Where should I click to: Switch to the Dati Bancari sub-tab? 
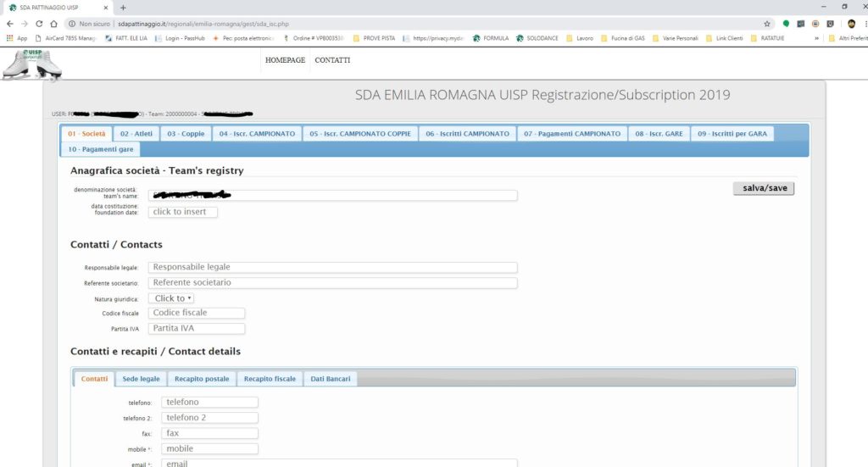pos(331,379)
